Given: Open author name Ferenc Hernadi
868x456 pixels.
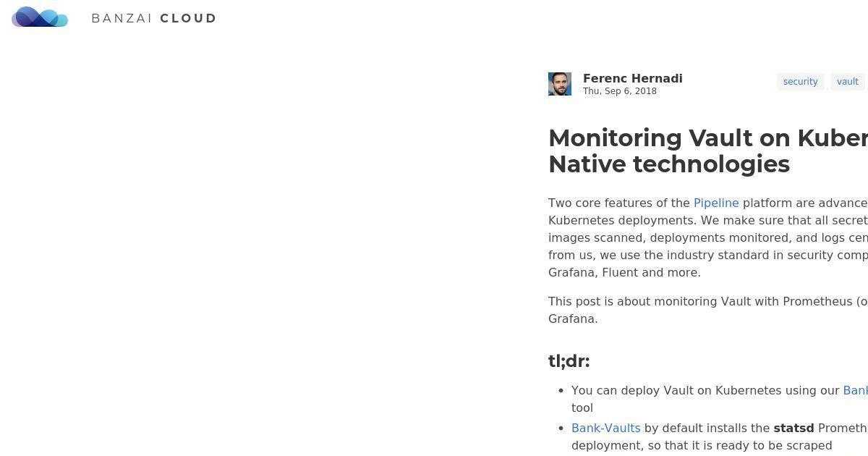Looking at the screenshot, I should tap(633, 78).
